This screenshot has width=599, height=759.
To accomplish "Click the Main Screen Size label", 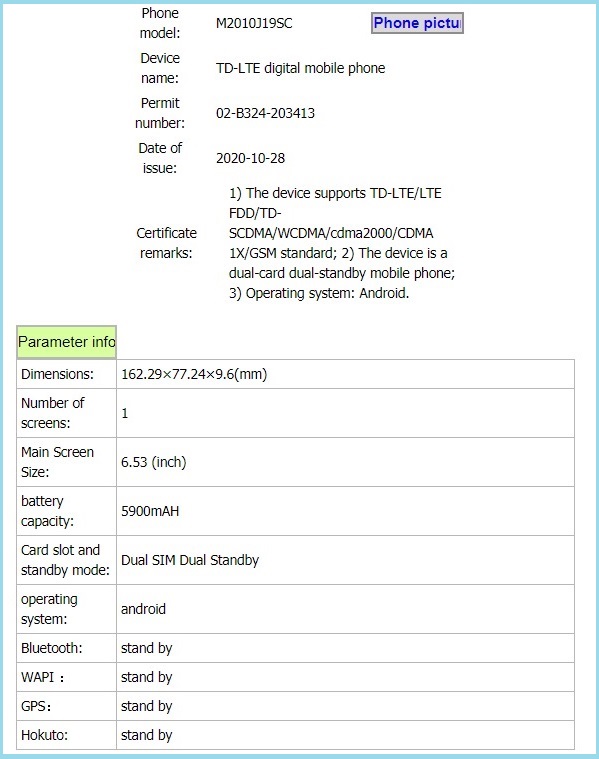I will [57, 462].
